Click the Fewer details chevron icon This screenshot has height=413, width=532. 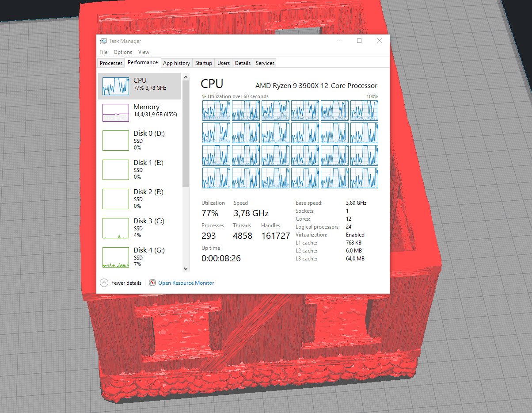coord(104,283)
